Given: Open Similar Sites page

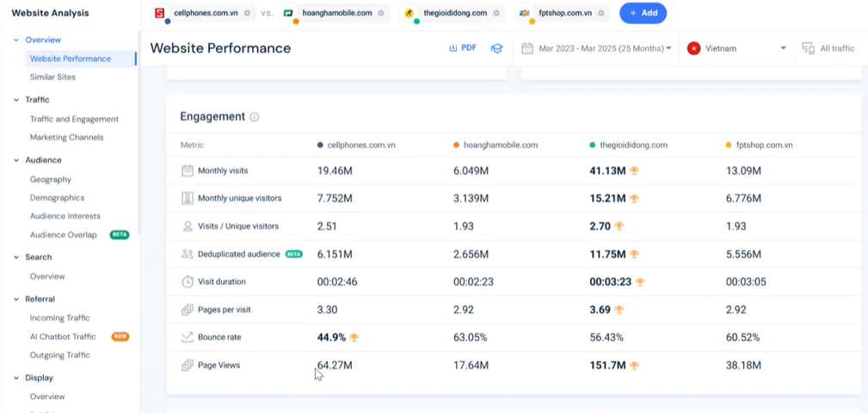Looking at the screenshot, I should 52,77.
